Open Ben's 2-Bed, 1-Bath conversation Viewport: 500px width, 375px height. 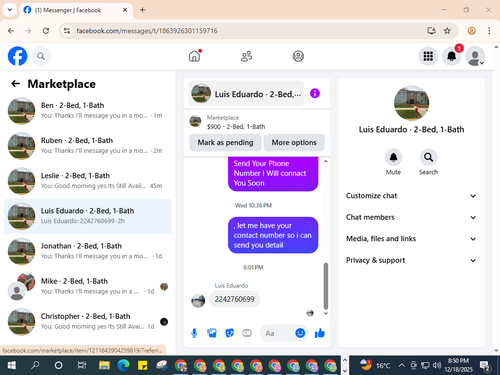coord(88,111)
